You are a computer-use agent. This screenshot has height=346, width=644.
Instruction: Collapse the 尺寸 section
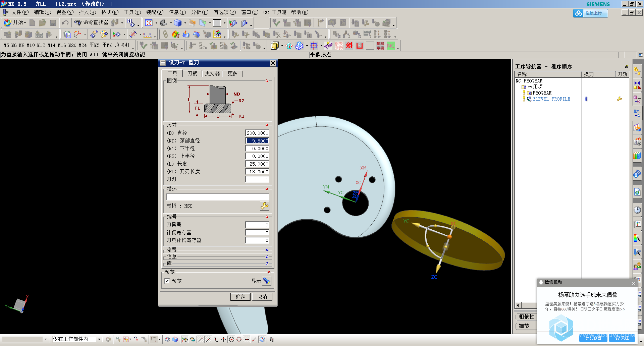[267, 125]
